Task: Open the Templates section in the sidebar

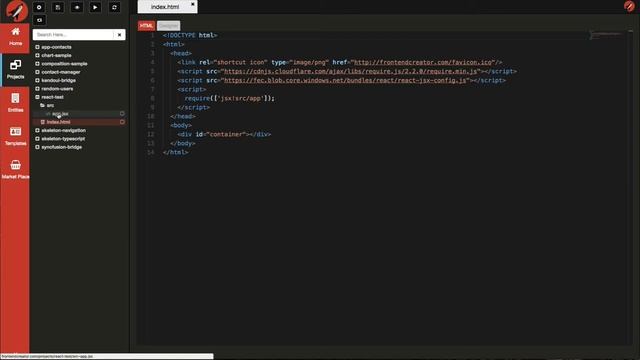Action: (15, 136)
